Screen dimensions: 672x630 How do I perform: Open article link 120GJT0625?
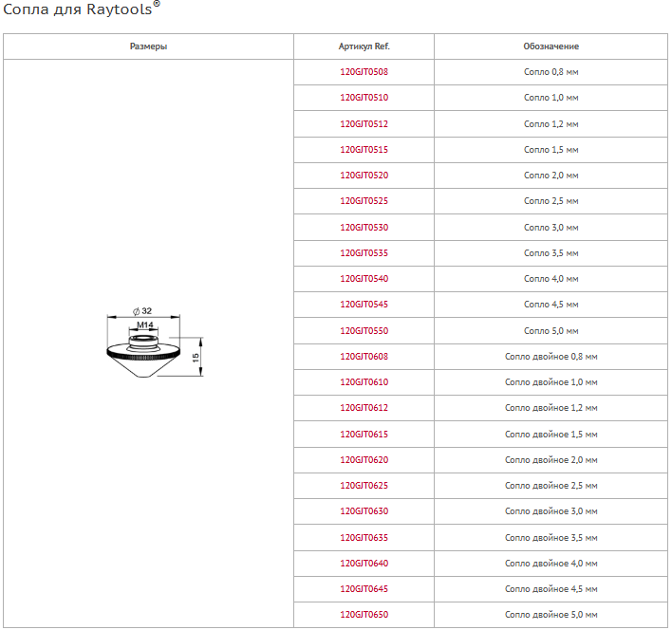click(x=364, y=486)
